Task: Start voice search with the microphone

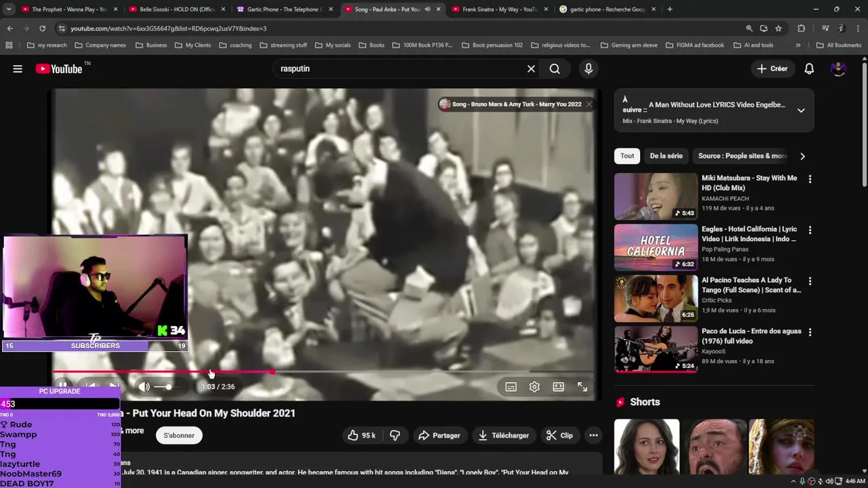Action: point(589,68)
